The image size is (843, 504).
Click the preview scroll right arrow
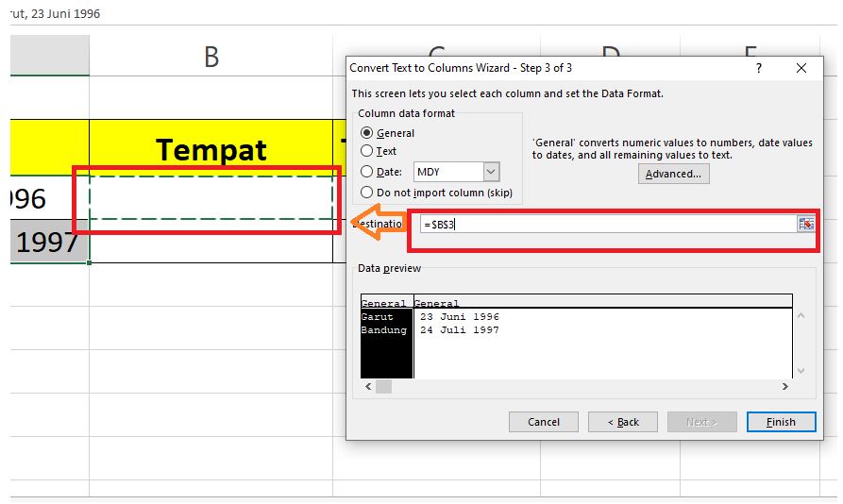pos(784,386)
